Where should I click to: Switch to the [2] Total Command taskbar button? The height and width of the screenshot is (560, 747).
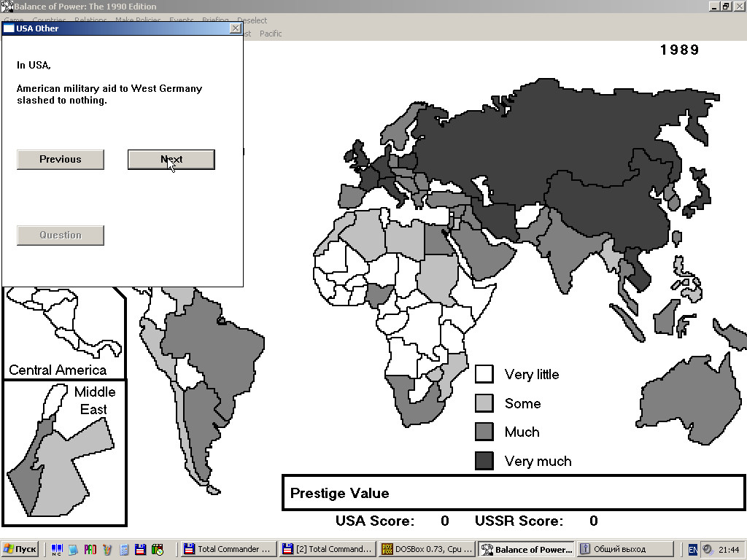[327, 549]
